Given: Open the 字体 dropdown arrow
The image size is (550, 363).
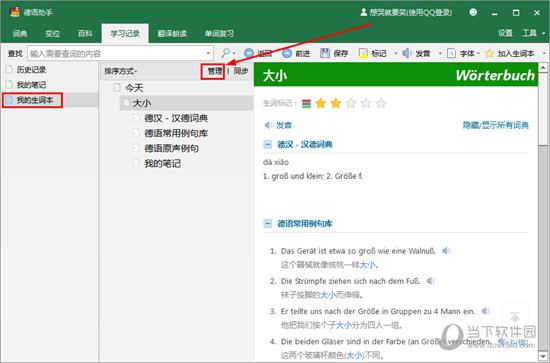Looking at the screenshot, I should pyautogui.click(x=478, y=53).
